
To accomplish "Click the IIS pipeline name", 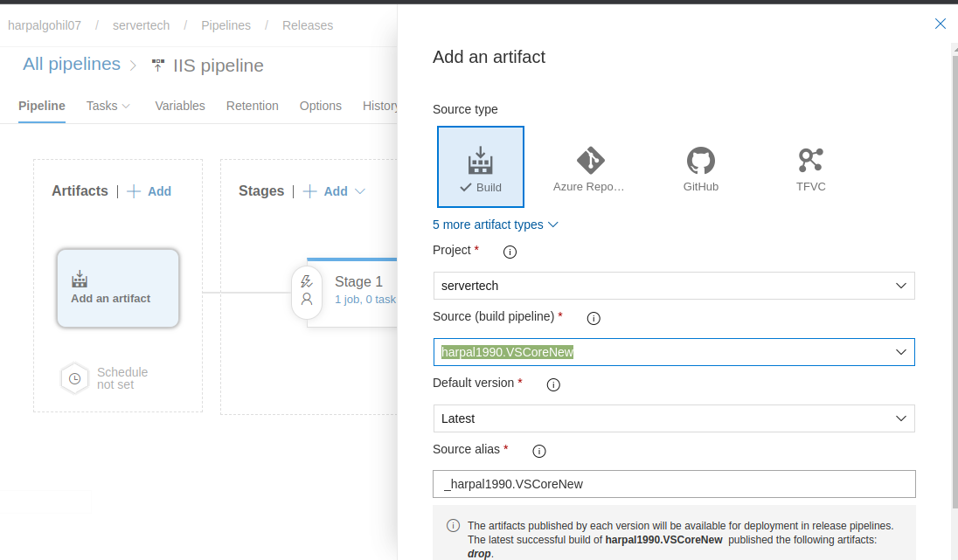I will [219, 66].
